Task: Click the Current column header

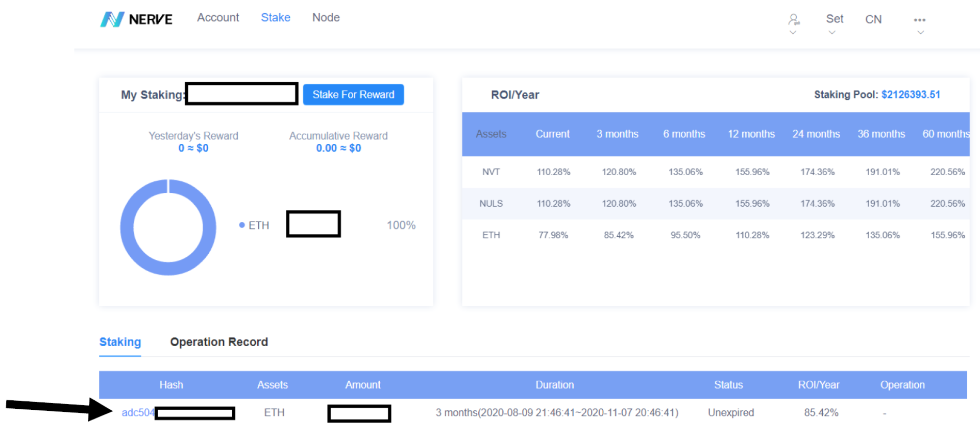Action: [553, 134]
